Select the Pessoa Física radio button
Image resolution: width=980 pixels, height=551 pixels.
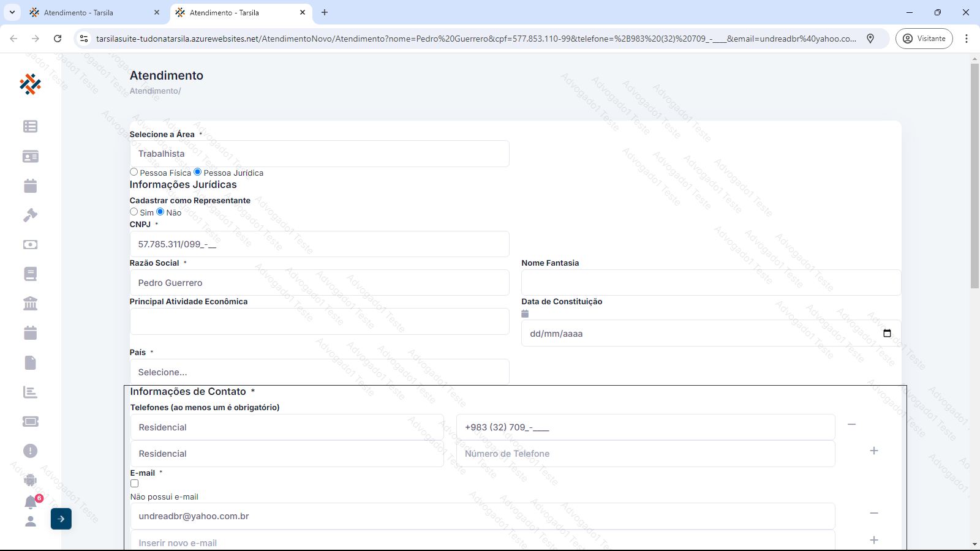pos(134,172)
